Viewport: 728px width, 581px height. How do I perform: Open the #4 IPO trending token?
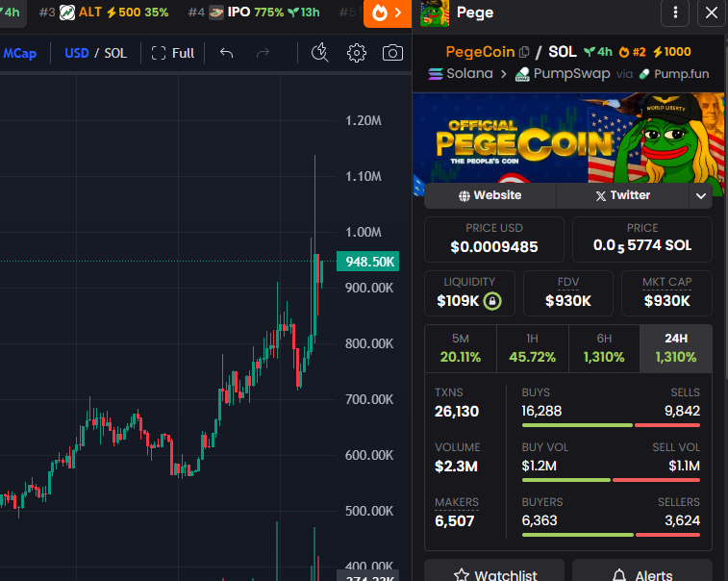click(254, 13)
